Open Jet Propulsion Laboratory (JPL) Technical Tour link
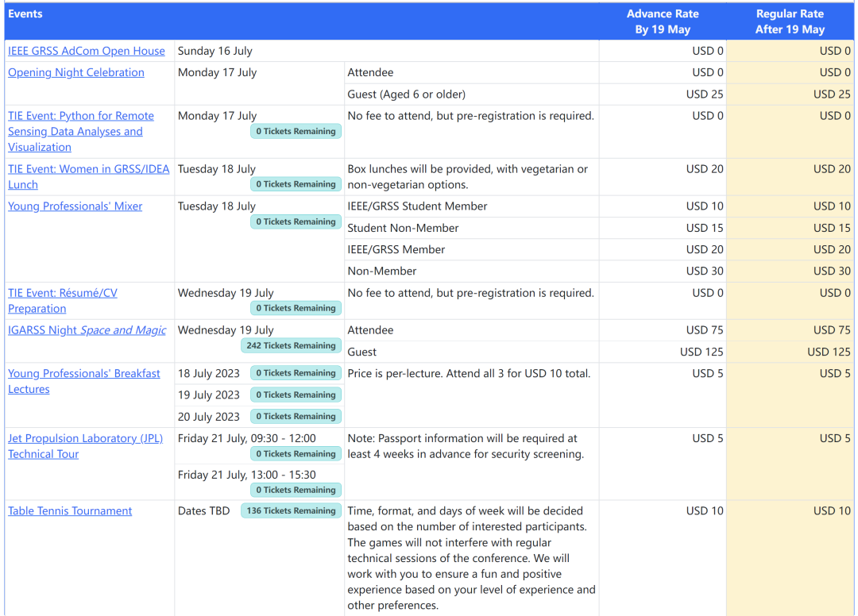The width and height of the screenshot is (858, 616). point(85,446)
